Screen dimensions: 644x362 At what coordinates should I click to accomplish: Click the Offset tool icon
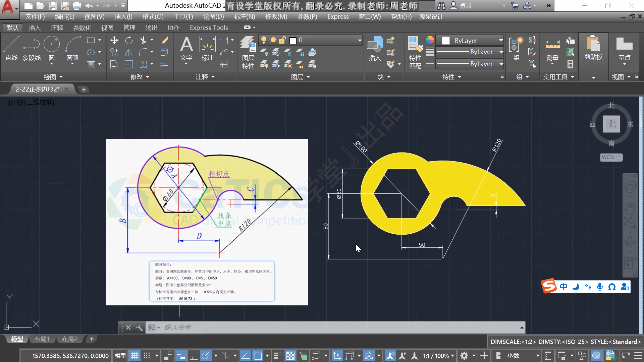click(x=164, y=64)
